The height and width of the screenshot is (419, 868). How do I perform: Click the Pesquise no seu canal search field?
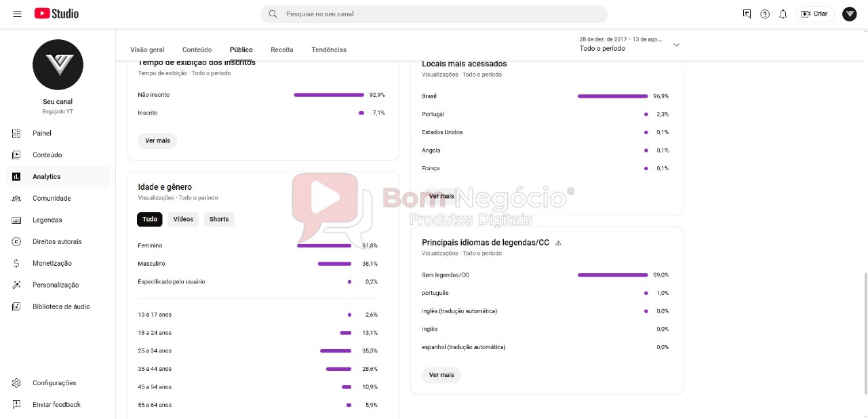point(434,14)
